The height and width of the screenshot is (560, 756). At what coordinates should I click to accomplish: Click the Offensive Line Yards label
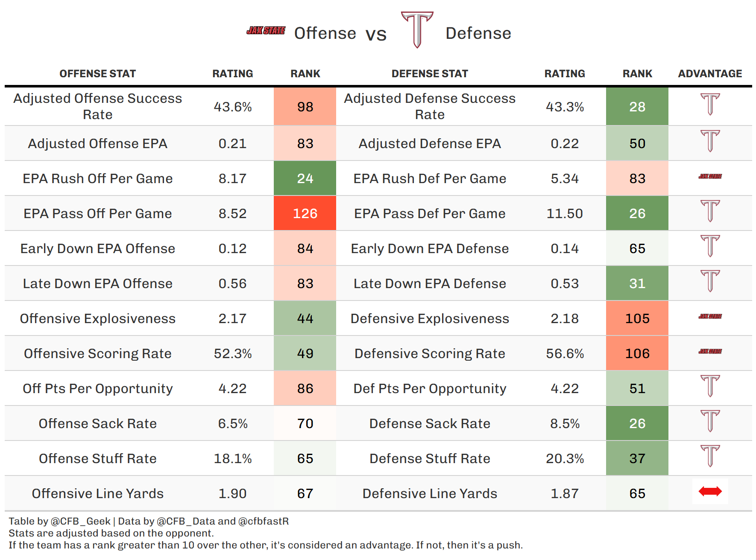click(x=97, y=493)
